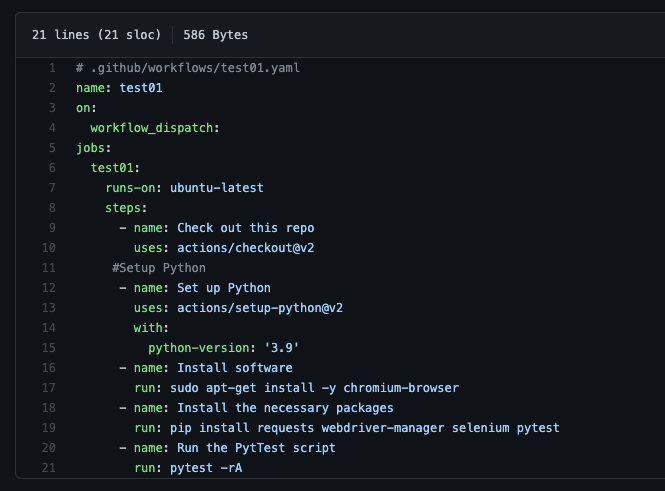Click the 'steps:' key
The image size is (665, 491).
tap(126, 208)
